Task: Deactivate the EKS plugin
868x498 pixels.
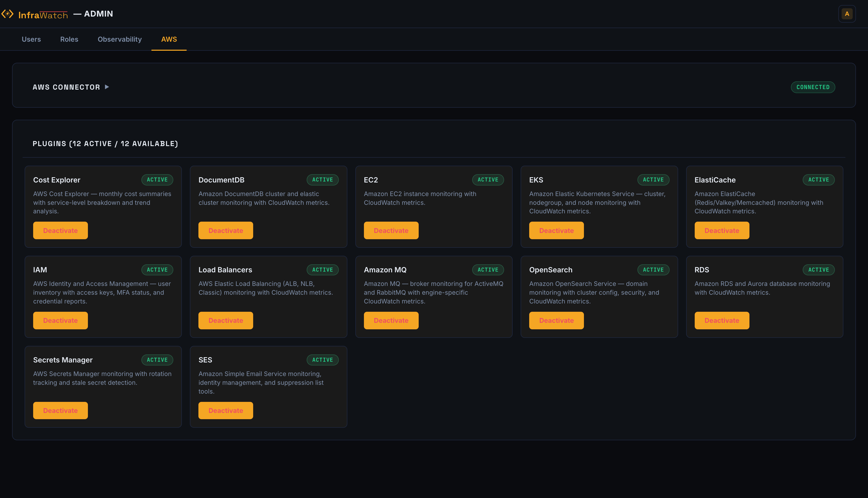Action: pos(556,230)
